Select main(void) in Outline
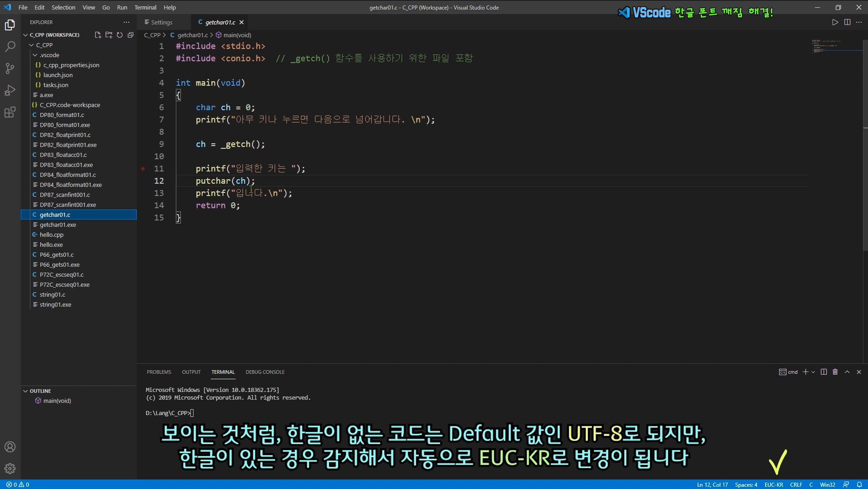868x489 pixels. (57, 401)
